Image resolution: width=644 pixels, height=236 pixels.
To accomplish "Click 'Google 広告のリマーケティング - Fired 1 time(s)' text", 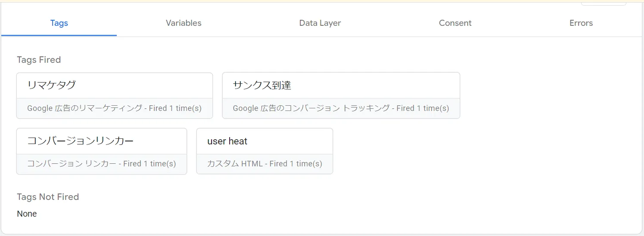I will coord(114,108).
